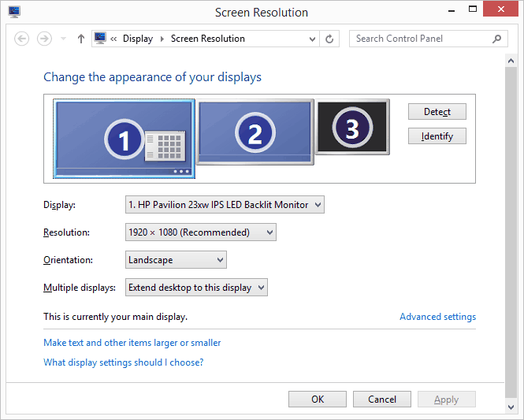Open the Multiple displays dropdown
524x420 pixels.
[197, 288]
